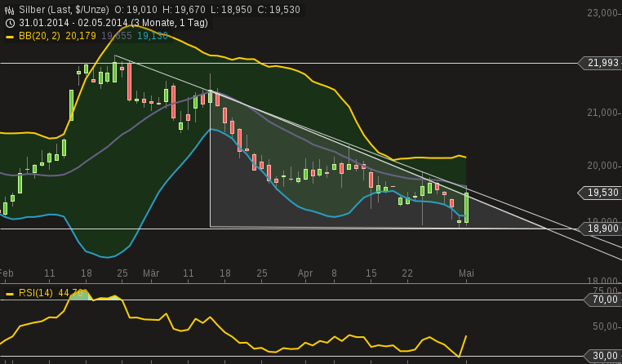Image resolution: width=622 pixels, height=364 pixels.
Task: Click the '22' April date label
Action: [x=407, y=273]
